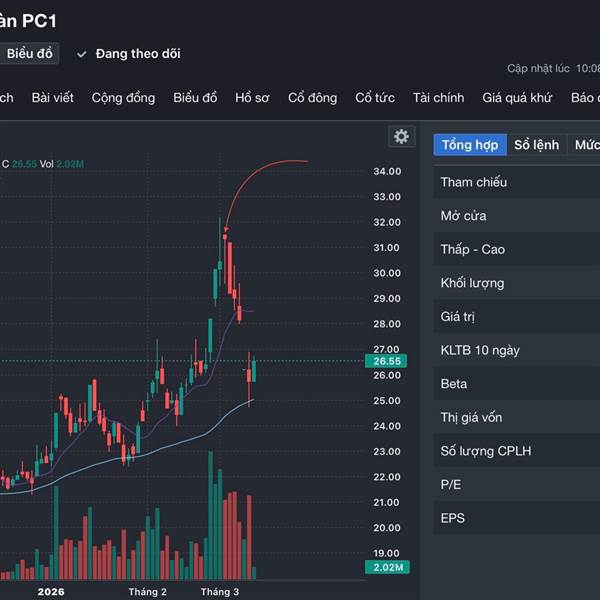The height and width of the screenshot is (600, 600).
Task: Select Biểu đồ in navigation tabs
Action: tap(195, 97)
